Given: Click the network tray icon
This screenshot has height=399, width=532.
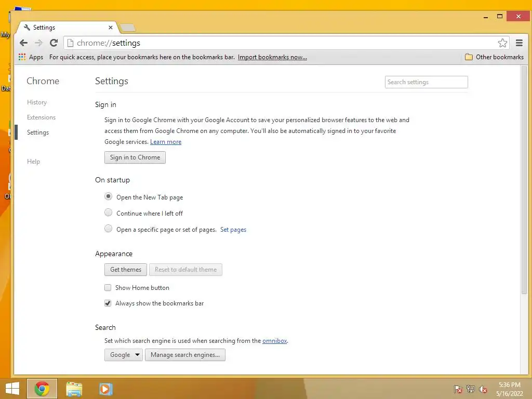Looking at the screenshot, I should click(x=471, y=389).
